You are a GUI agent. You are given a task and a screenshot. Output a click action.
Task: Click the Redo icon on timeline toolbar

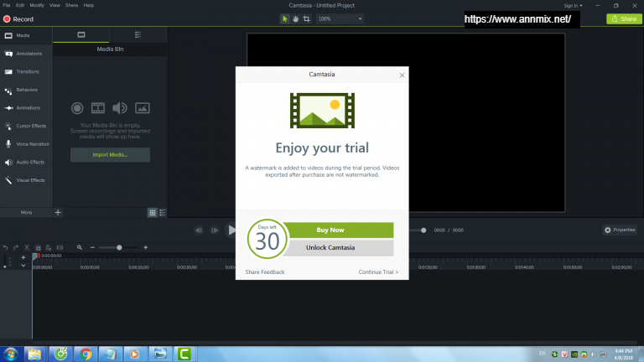(x=16, y=248)
